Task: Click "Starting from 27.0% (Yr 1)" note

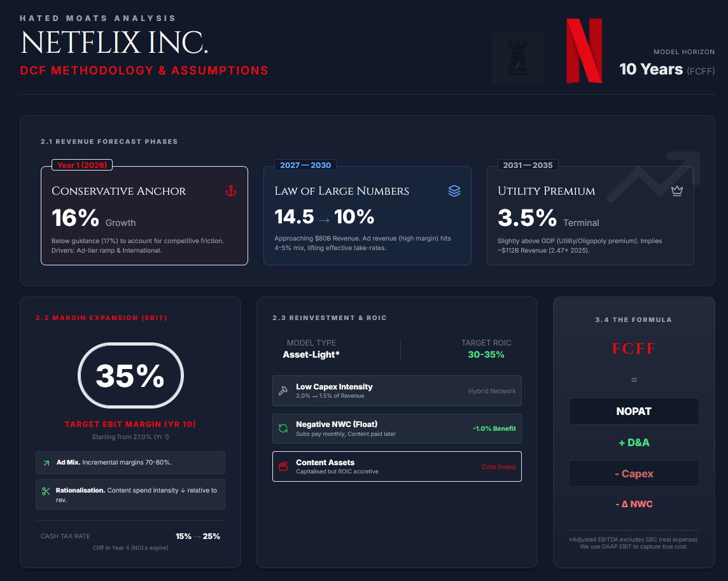Action: (x=130, y=437)
